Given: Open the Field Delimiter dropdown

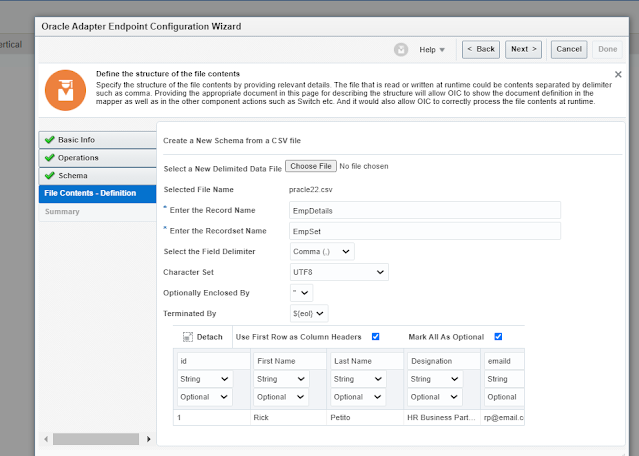Looking at the screenshot, I should (322, 251).
